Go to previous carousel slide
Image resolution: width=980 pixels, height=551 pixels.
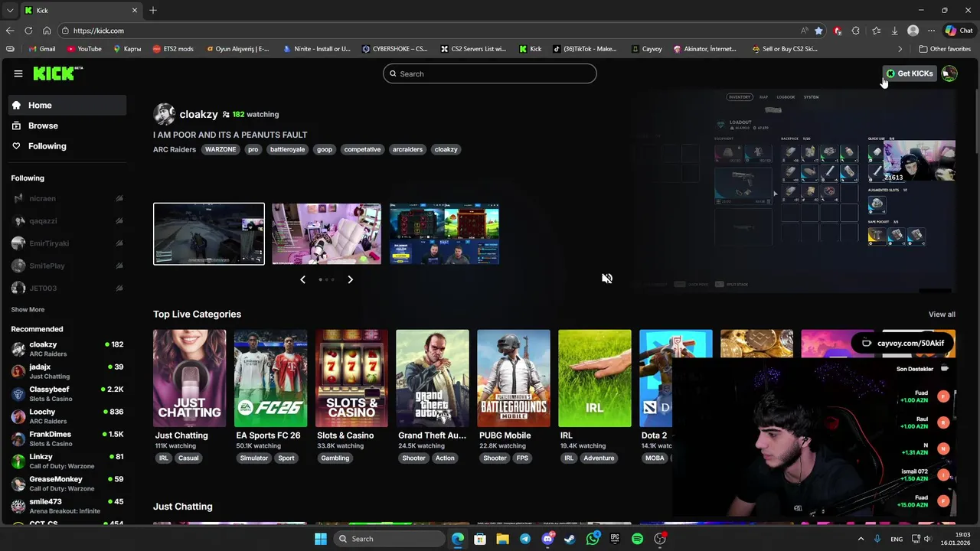click(302, 279)
